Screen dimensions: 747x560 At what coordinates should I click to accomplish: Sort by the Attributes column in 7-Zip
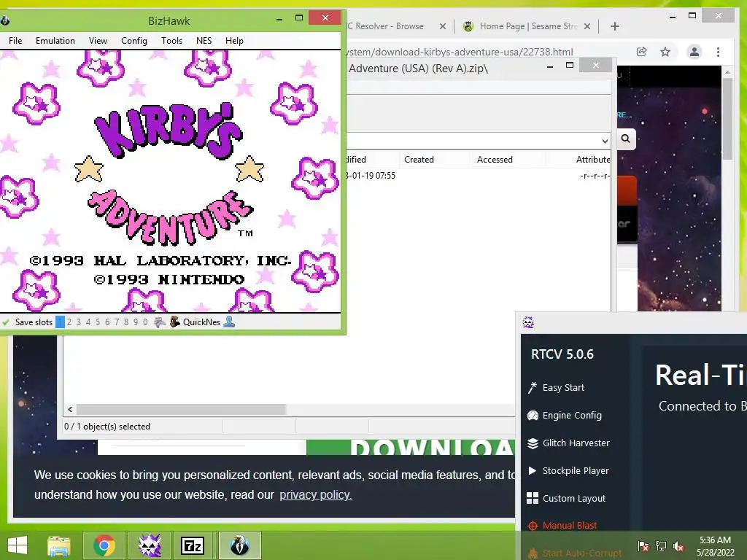(x=592, y=160)
